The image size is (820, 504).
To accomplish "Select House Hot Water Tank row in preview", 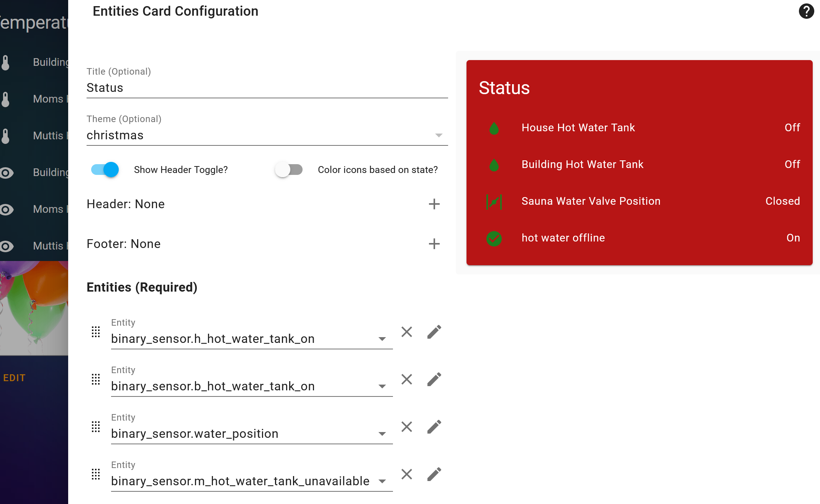I will [x=639, y=128].
